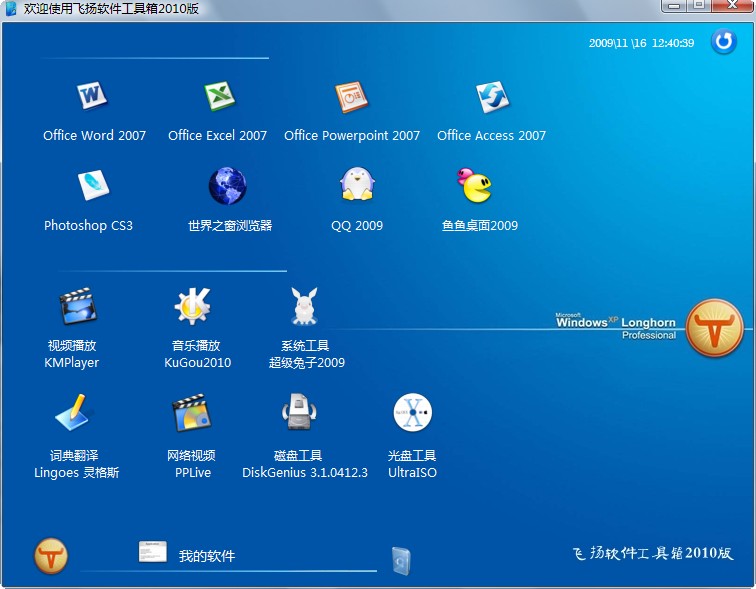Click the 磁盘工具 DiskGenius 3.1.0412.3 label
Screen dimensions: 756x589
click(305, 464)
